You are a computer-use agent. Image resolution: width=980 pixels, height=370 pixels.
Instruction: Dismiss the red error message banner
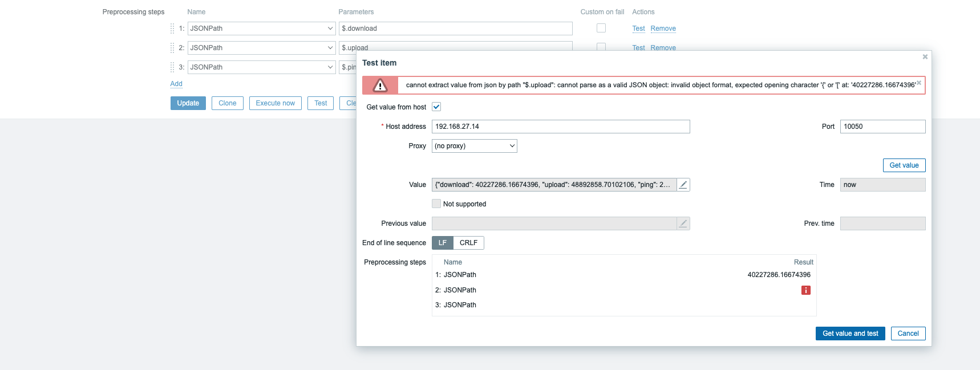click(x=918, y=83)
